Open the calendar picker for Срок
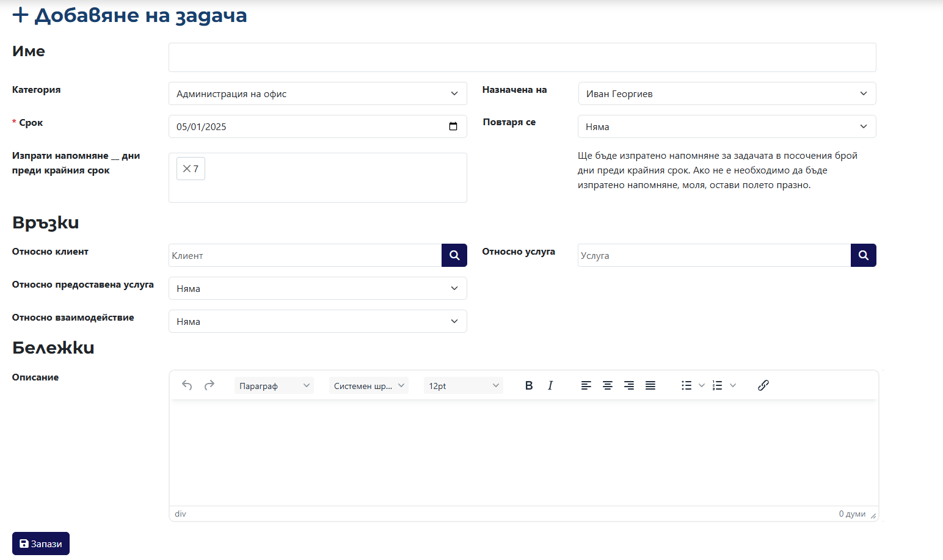 [x=453, y=126]
